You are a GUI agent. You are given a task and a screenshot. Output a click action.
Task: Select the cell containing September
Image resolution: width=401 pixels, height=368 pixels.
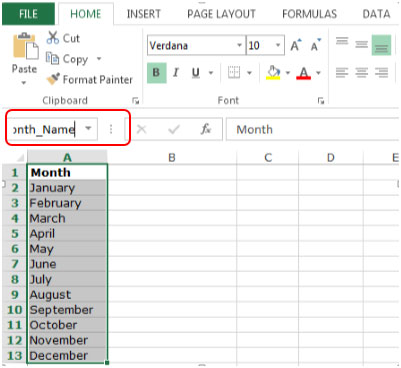(x=67, y=310)
